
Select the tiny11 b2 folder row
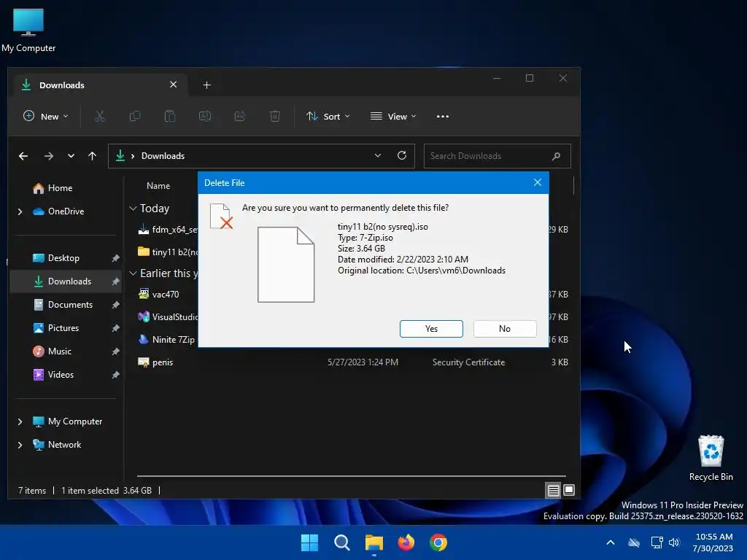click(x=168, y=252)
